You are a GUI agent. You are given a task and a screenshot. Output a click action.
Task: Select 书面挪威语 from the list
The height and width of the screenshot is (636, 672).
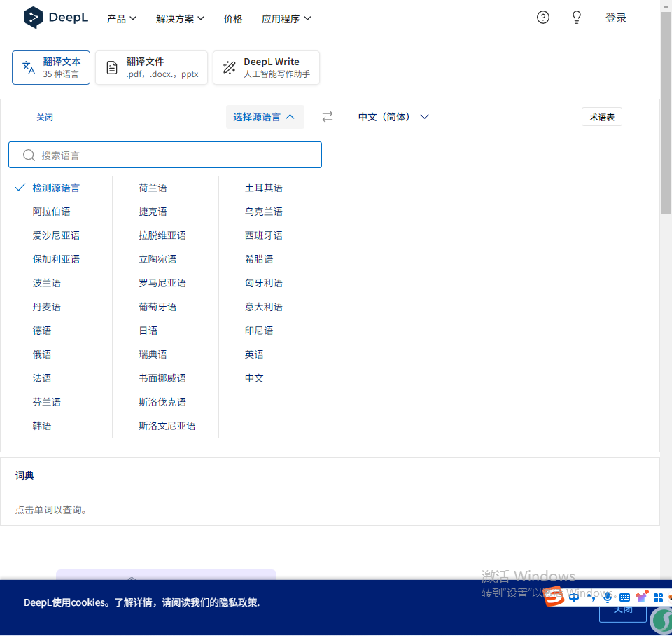(x=162, y=378)
